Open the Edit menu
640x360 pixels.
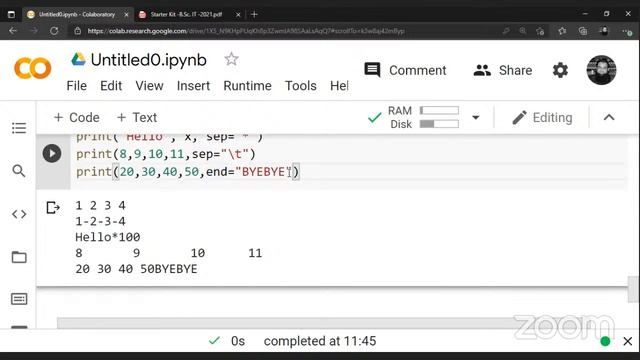click(111, 86)
